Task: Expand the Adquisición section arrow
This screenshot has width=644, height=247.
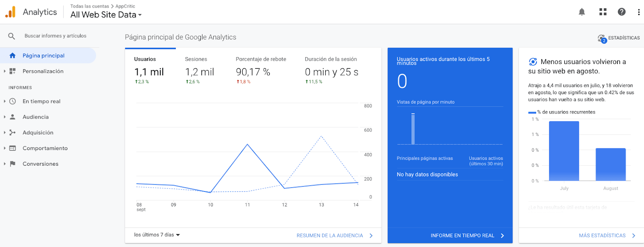Action: pyautogui.click(x=4, y=132)
